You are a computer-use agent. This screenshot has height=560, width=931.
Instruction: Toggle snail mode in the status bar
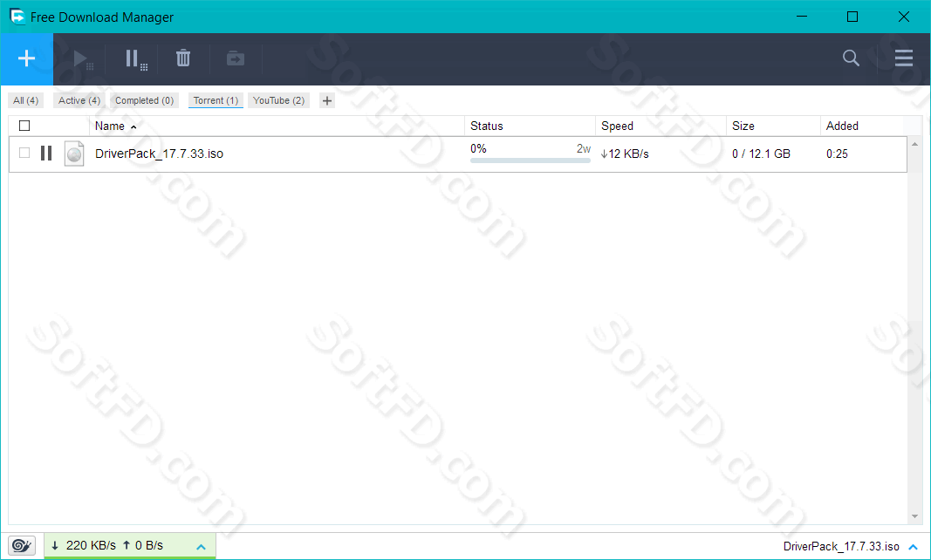(x=22, y=545)
